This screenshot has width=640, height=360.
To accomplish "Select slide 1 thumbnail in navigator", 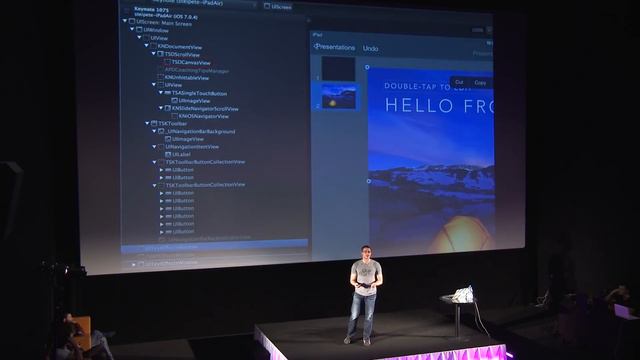I will click(338, 69).
